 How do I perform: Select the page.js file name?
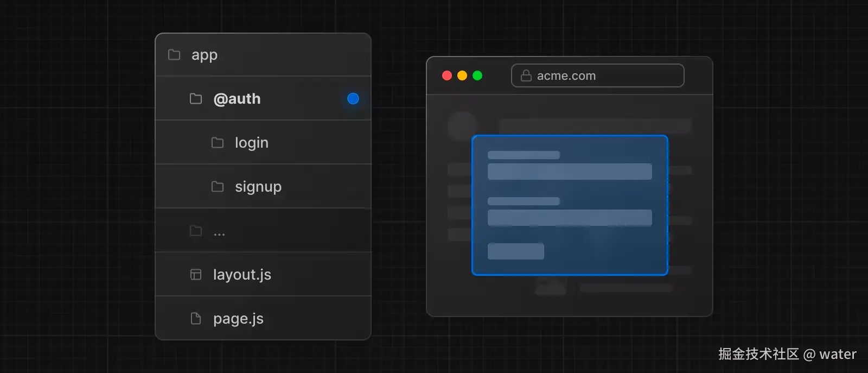click(x=238, y=319)
